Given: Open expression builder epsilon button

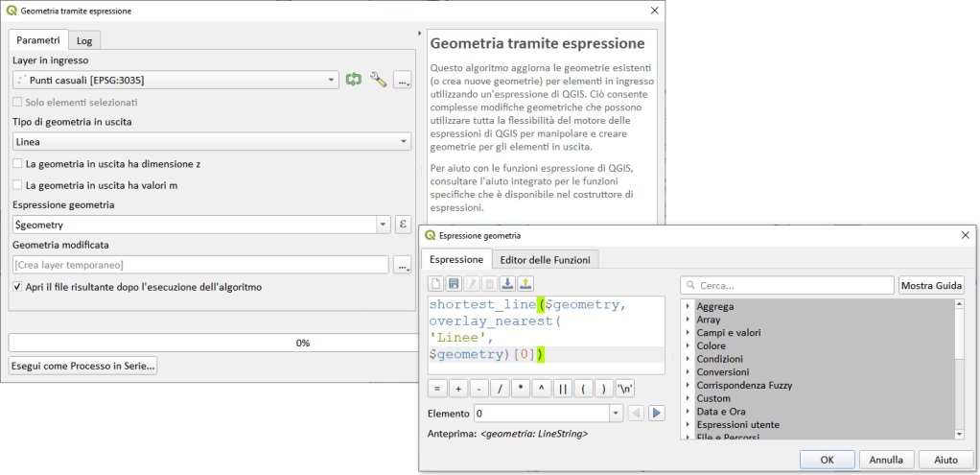Looking at the screenshot, I should [404, 224].
